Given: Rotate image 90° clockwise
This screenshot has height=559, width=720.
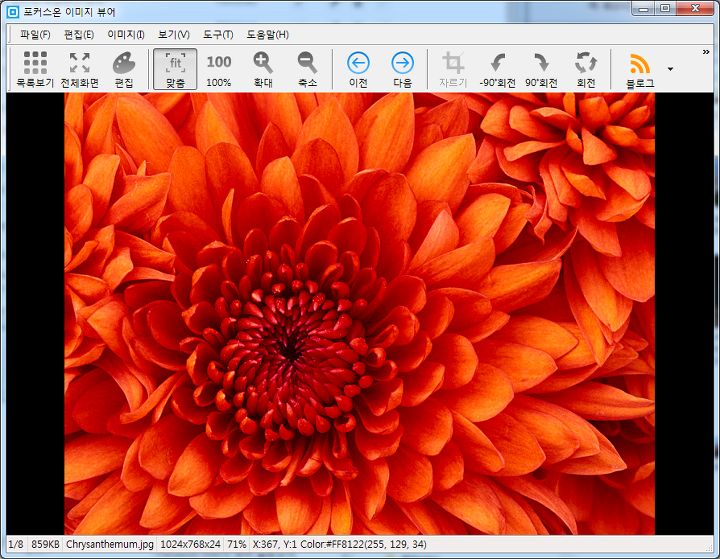Looking at the screenshot, I should [x=541, y=69].
